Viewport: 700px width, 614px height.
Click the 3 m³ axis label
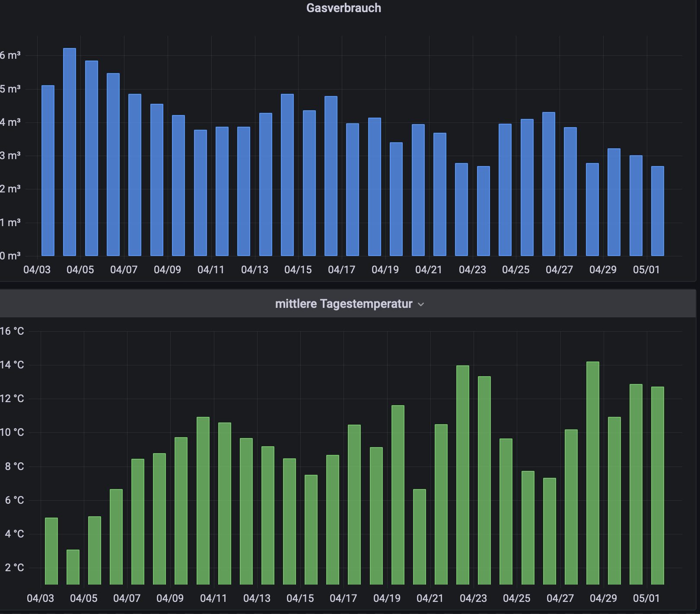pyautogui.click(x=10, y=156)
